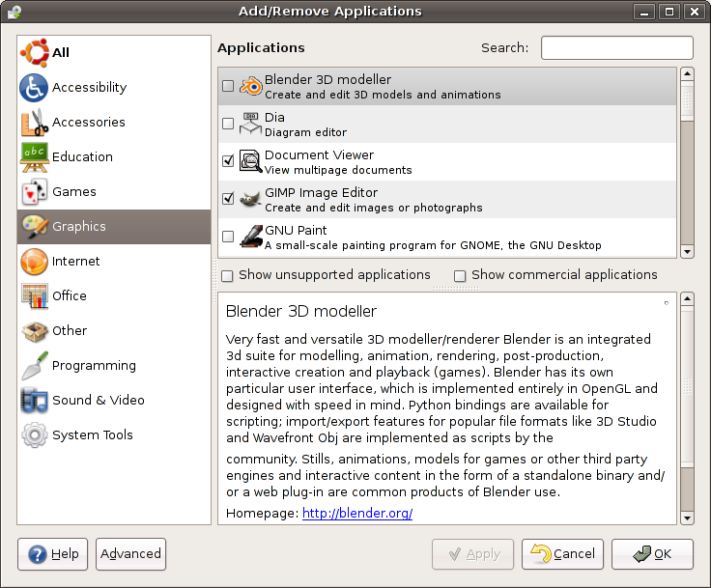Select the GIMP Image Editor row title
The height and width of the screenshot is (588, 711).
click(x=321, y=193)
